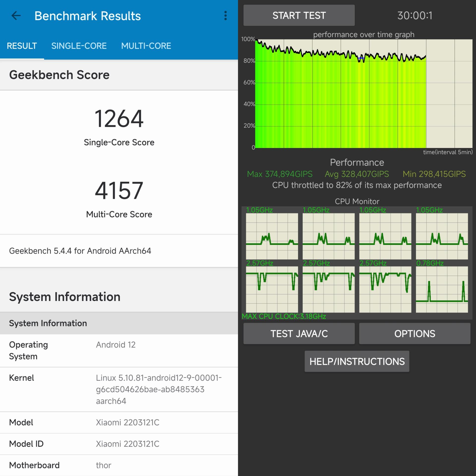Select the RESULT tab
Viewport: 476px width, 476px height.
(x=22, y=46)
